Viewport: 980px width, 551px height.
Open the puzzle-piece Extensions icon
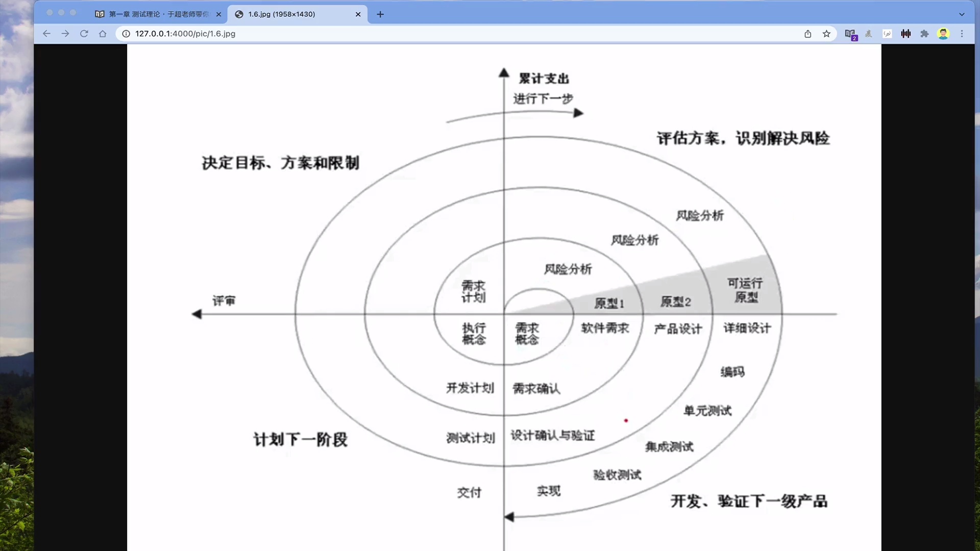click(925, 34)
